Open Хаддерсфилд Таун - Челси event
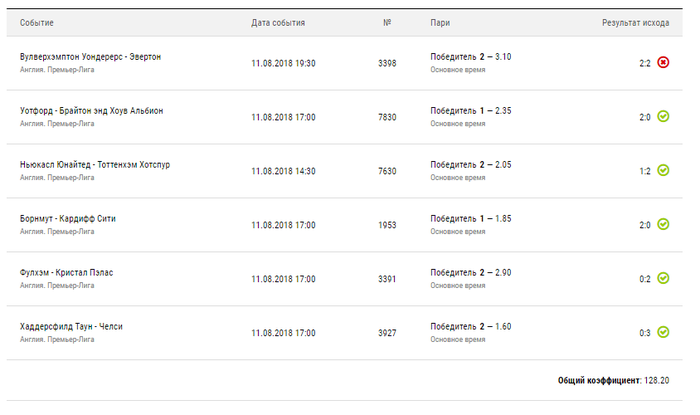700x415 pixels. point(71,327)
